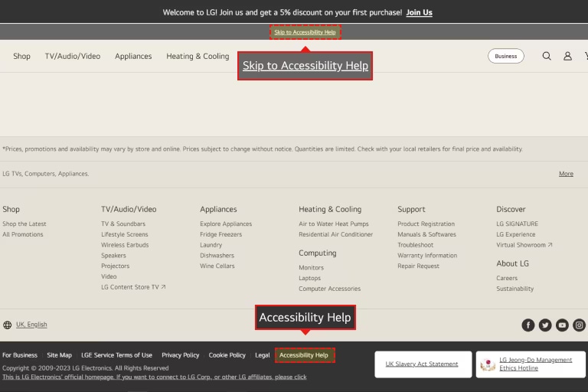Image resolution: width=588 pixels, height=392 pixels.
Task: Click the globe icon beside UK, English
Action: tap(8, 325)
